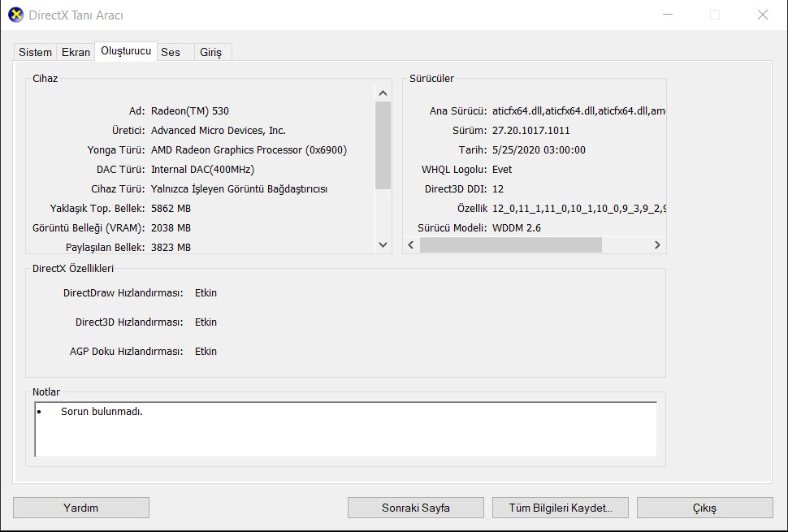Click the Ana Sürücü aticfx64.dll value
The image size is (788, 532).
coord(578,111)
